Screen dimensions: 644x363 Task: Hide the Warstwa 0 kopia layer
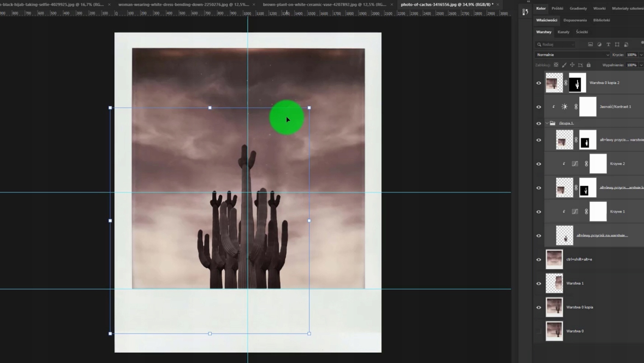point(538,307)
